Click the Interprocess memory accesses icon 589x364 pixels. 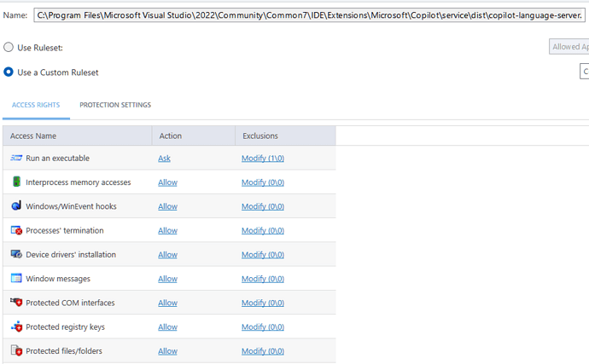(16, 182)
